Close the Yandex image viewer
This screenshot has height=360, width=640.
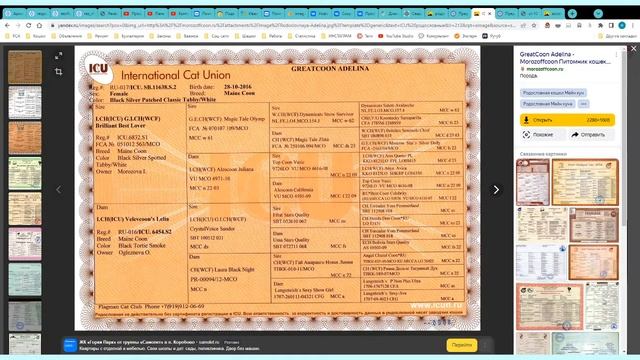(633, 49)
